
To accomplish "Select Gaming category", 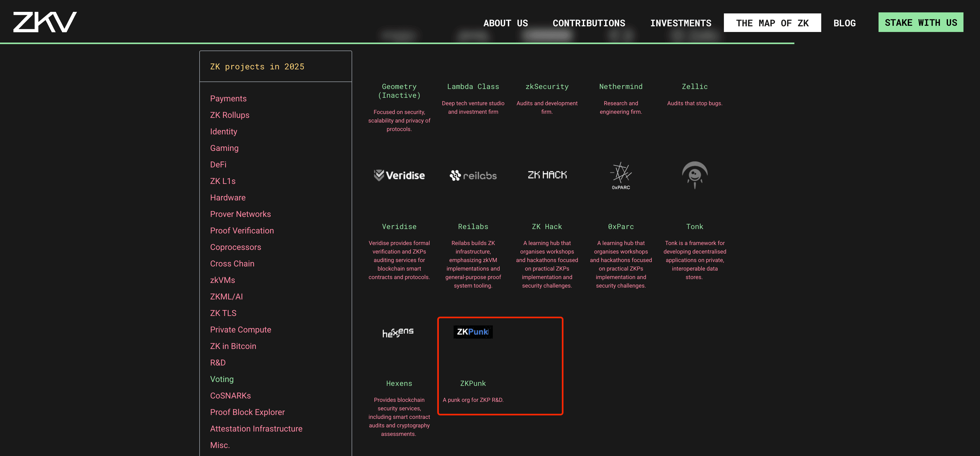I will pyautogui.click(x=224, y=148).
